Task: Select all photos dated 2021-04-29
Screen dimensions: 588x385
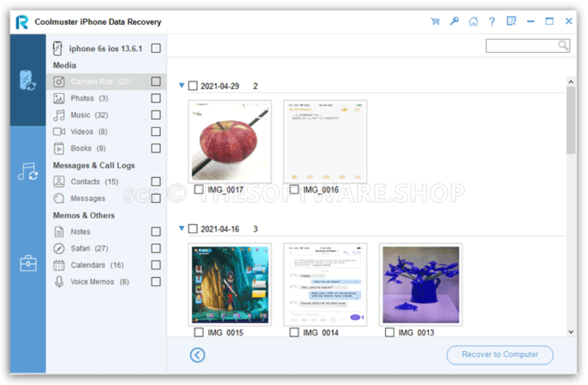Action: point(193,86)
